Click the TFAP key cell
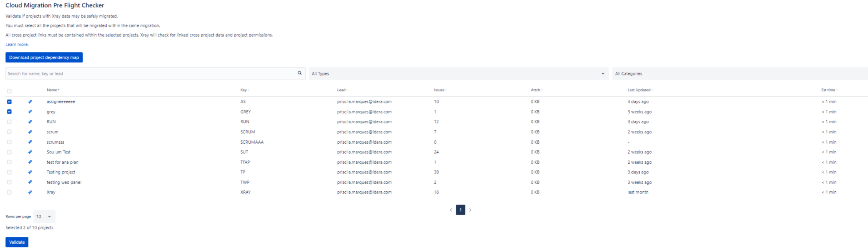Image resolution: width=868 pixels, height=249 pixels. [x=245, y=162]
